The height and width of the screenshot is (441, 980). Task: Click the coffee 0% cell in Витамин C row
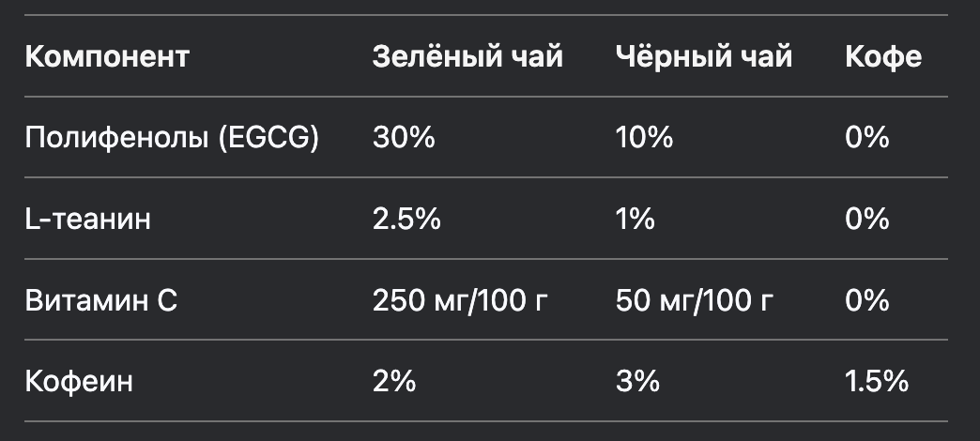point(866,300)
